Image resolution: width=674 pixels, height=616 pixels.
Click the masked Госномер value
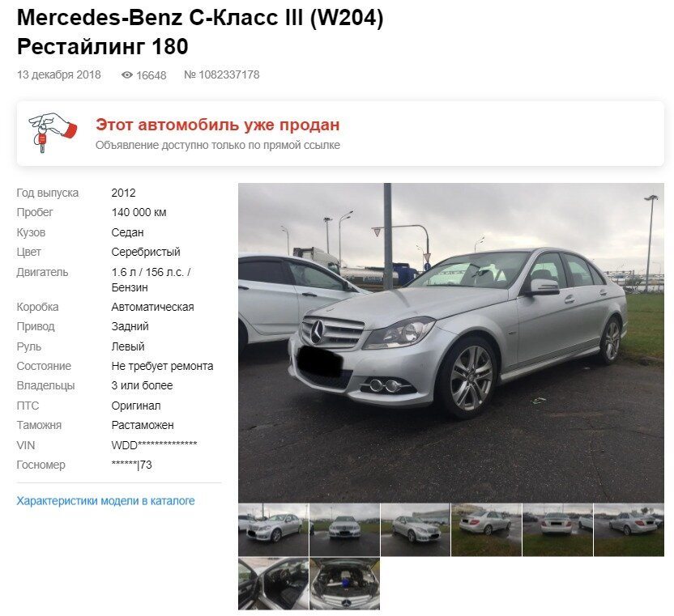point(131,465)
